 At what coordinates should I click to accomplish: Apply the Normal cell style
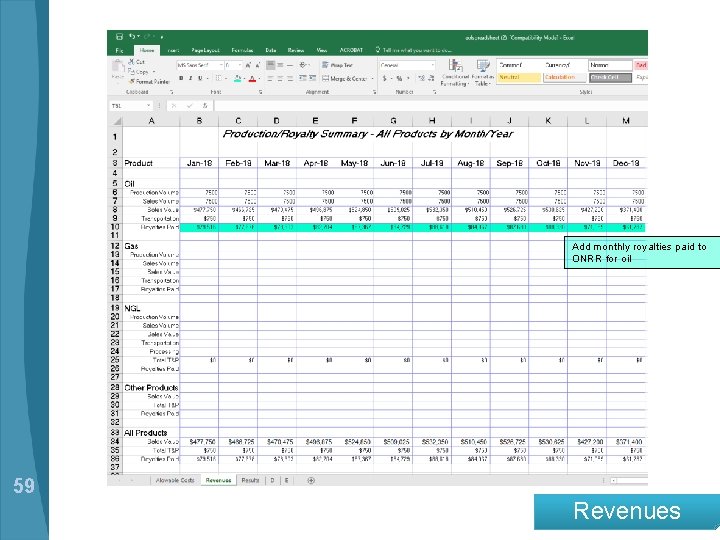pyautogui.click(x=610, y=66)
